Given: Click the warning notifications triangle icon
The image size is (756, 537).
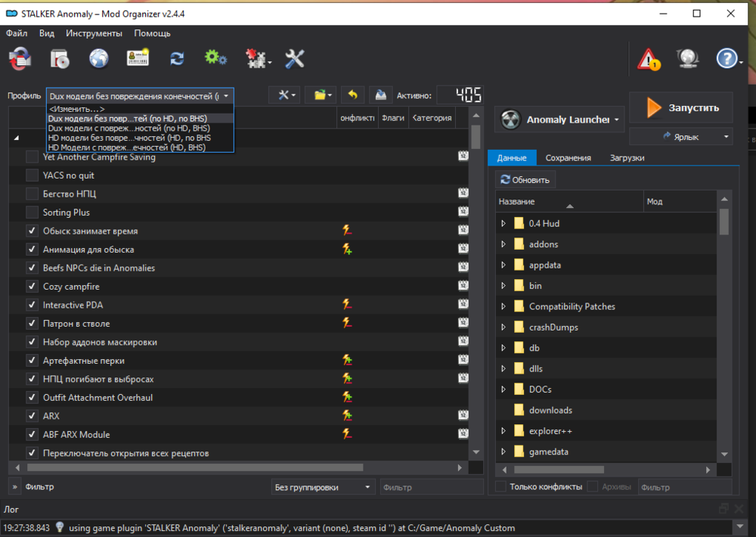Looking at the screenshot, I should click(x=648, y=58).
